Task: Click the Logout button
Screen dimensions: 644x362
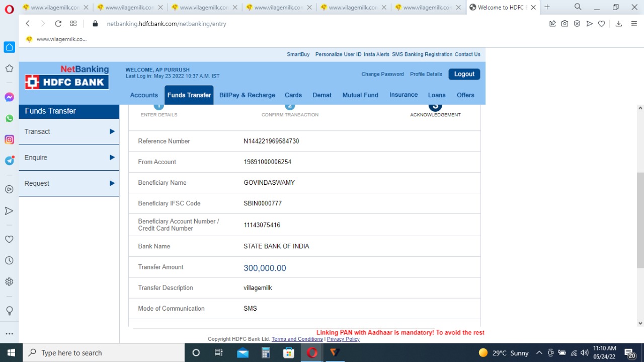Action: pyautogui.click(x=464, y=74)
